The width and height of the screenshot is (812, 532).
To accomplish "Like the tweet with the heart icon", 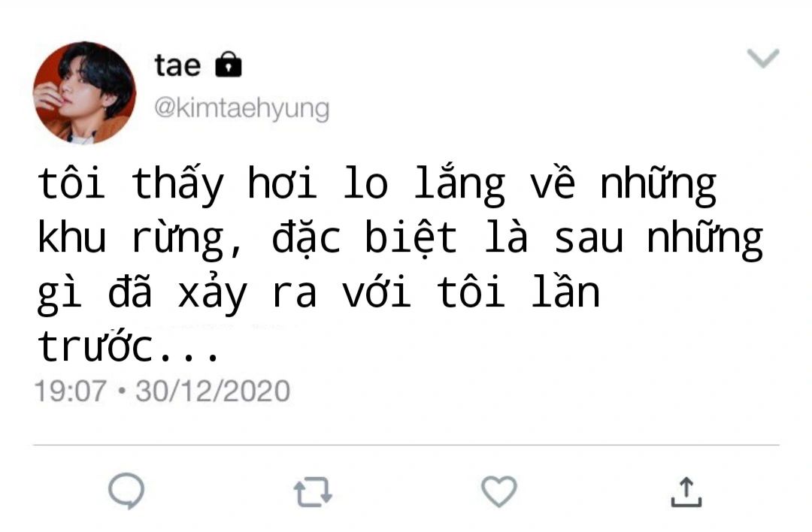I will click(x=499, y=491).
